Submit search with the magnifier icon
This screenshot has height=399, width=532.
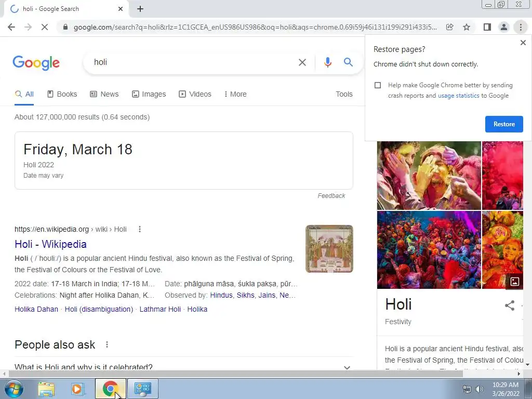tap(348, 62)
